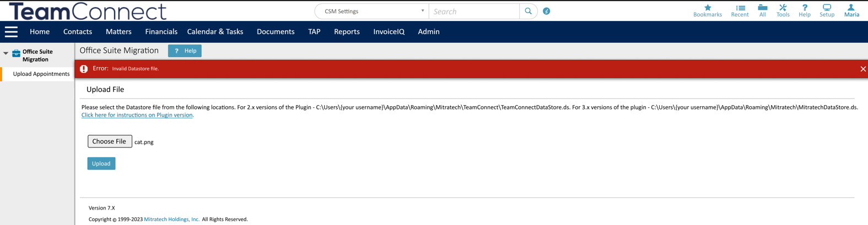This screenshot has width=868, height=225.
Task: Click the blue Upload button
Action: click(101, 163)
